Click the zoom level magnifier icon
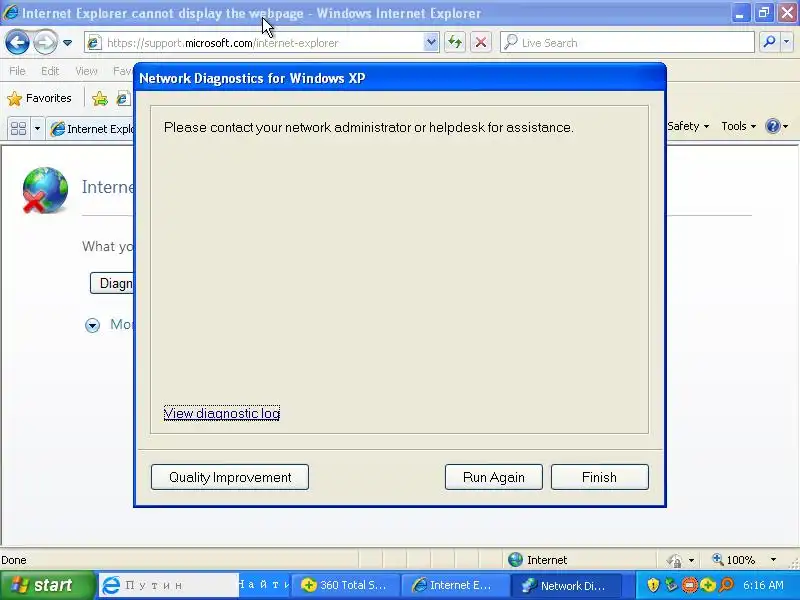Image resolution: width=800 pixels, height=600 pixels. (x=718, y=559)
